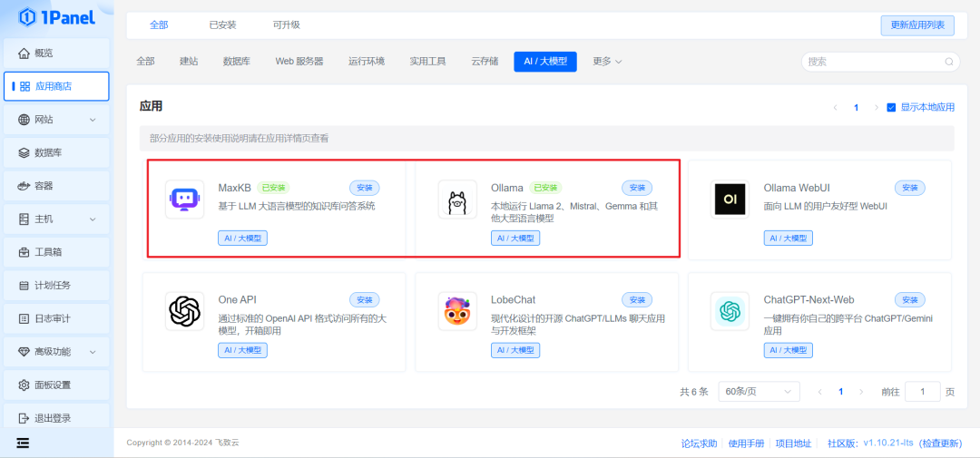The image size is (980, 458).
Task: Open the 更多 category dropdown
Action: click(x=607, y=62)
